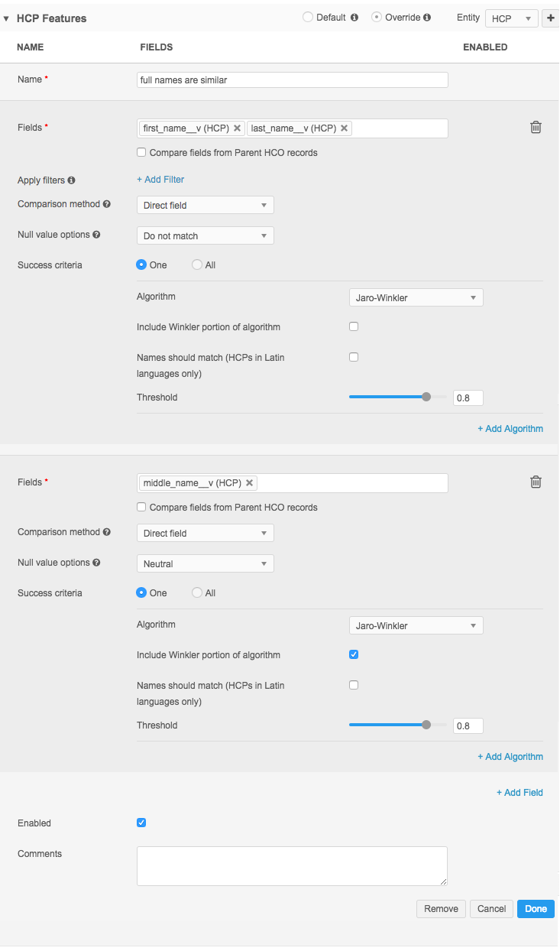The image size is (560, 951).
Task: Click the Done button
Action: pos(536,909)
